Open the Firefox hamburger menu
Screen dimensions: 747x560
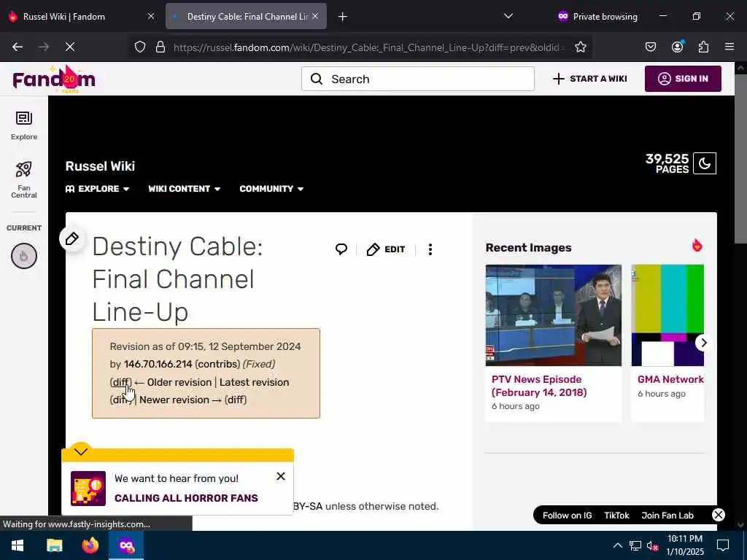[729, 47]
